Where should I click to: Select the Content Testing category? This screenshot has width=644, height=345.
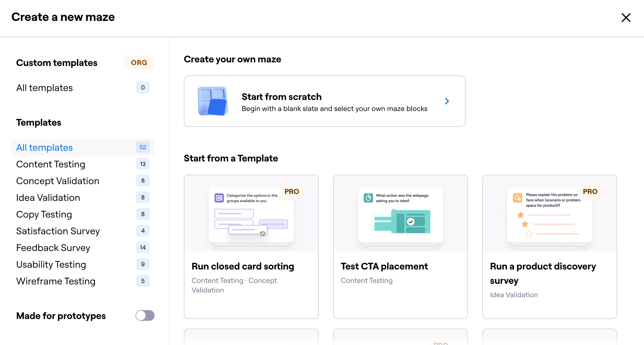coord(51,164)
